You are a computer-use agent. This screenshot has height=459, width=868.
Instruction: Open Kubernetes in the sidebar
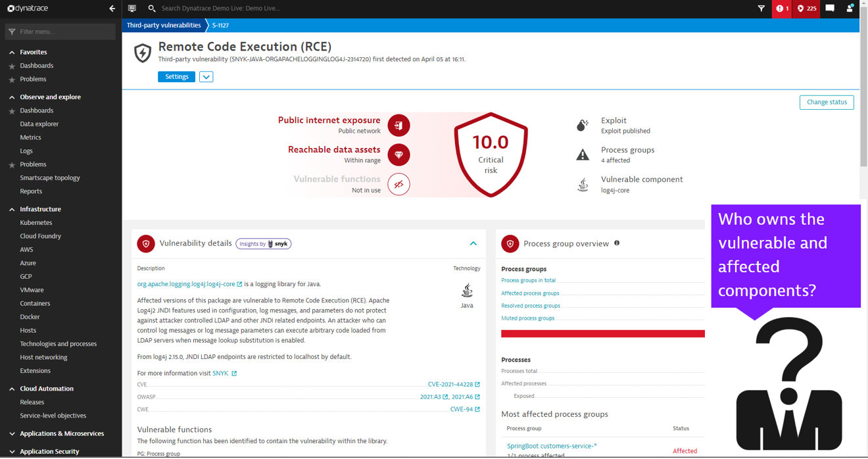coord(36,223)
